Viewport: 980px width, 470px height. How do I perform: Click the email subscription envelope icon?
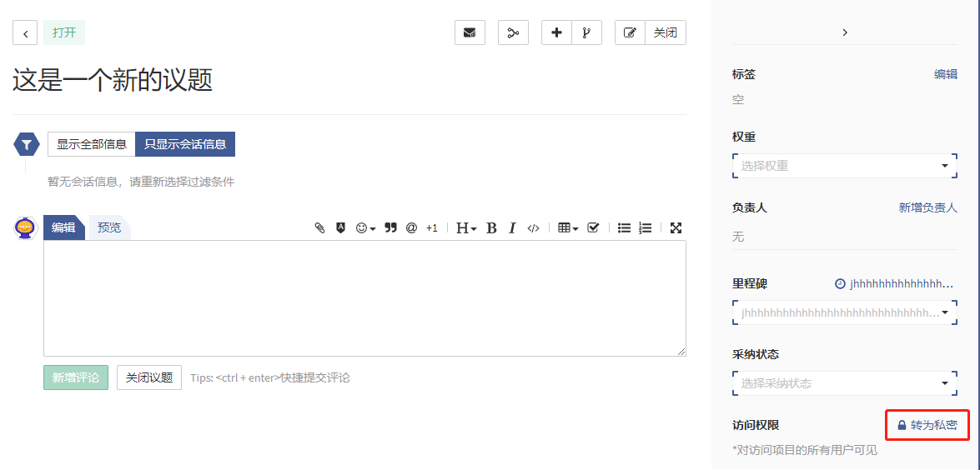click(x=470, y=32)
